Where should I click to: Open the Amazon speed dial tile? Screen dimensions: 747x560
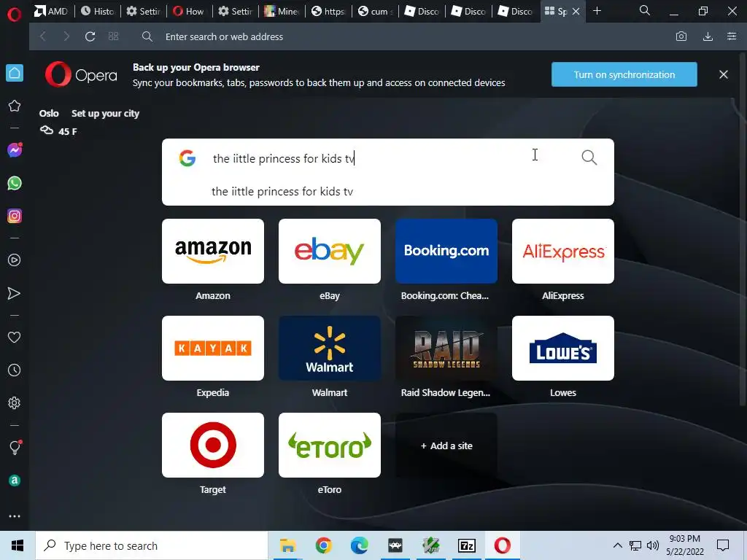click(x=213, y=251)
